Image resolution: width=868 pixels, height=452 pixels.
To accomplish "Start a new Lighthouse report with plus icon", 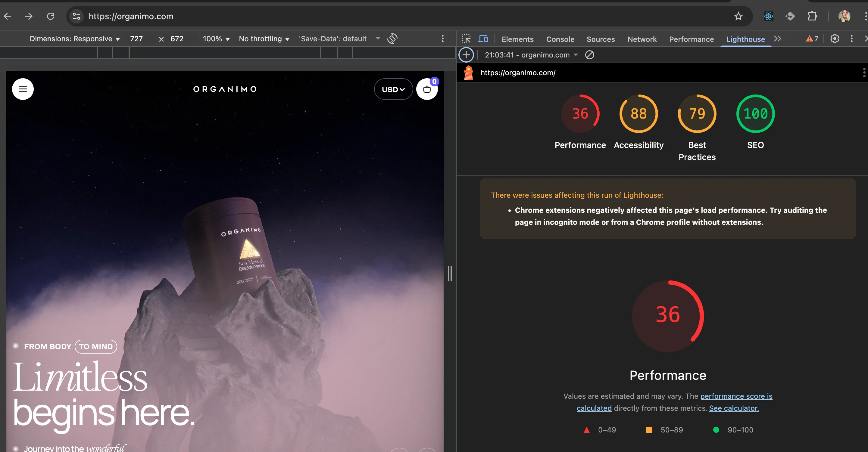I will tap(466, 55).
